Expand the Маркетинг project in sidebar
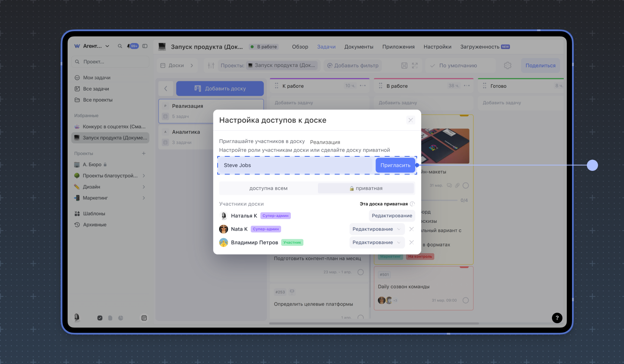 point(144,198)
